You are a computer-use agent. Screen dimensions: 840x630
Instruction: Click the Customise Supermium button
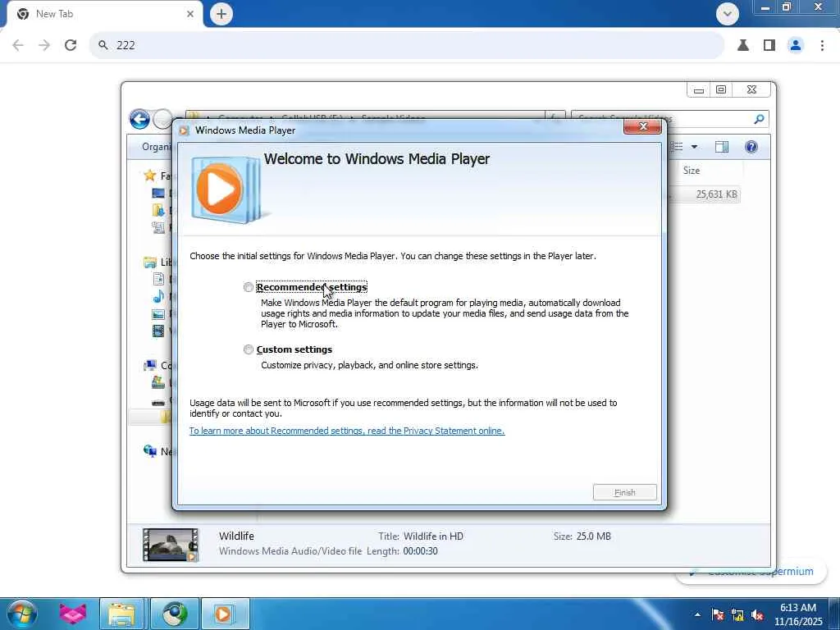click(x=751, y=572)
